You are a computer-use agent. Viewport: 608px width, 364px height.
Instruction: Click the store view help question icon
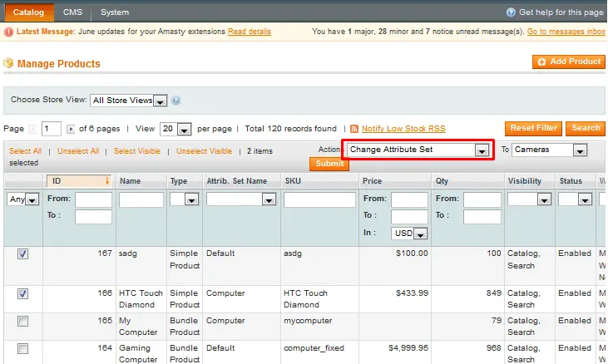click(x=175, y=101)
